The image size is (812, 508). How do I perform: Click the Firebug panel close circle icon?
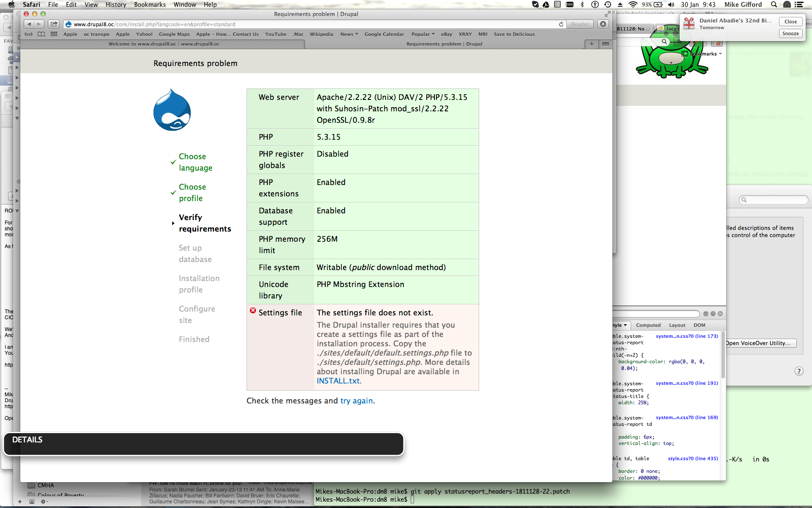pos(720,314)
